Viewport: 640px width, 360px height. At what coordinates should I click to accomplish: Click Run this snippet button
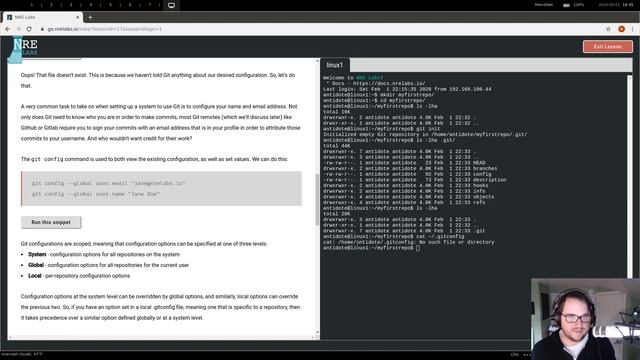click(x=51, y=222)
